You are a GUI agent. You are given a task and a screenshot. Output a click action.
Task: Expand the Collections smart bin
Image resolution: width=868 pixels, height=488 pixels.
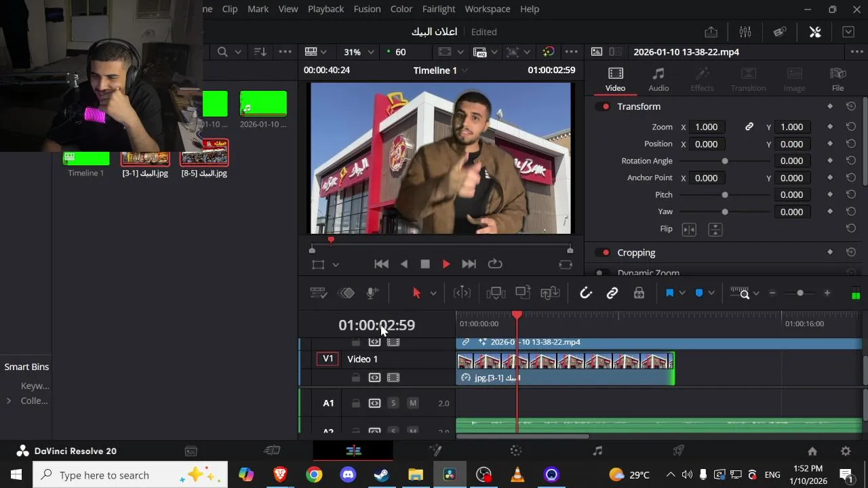pos(8,401)
